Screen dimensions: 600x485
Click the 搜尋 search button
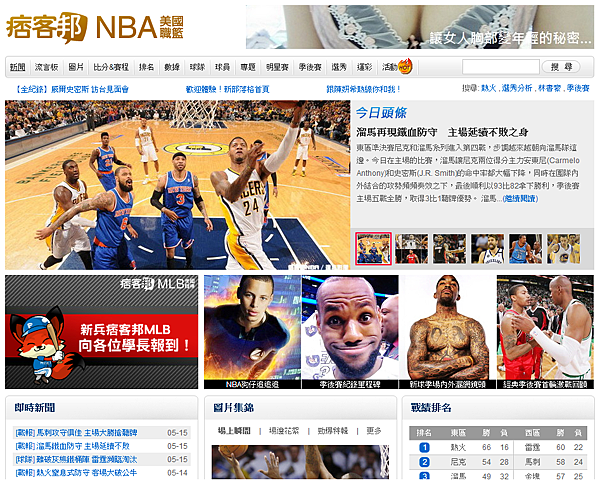[561, 67]
